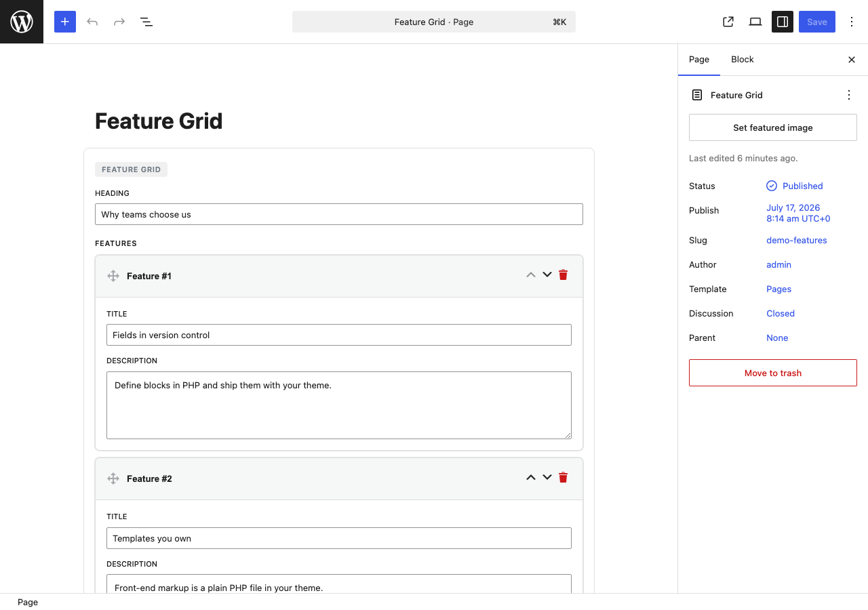Toggle the block inserter plus button
This screenshot has width=868, height=610.
(x=65, y=22)
